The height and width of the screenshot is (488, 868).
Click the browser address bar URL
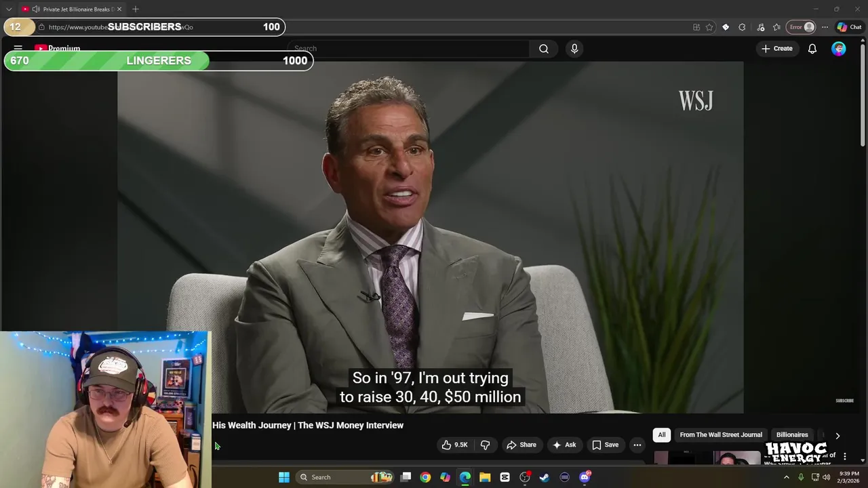click(121, 27)
